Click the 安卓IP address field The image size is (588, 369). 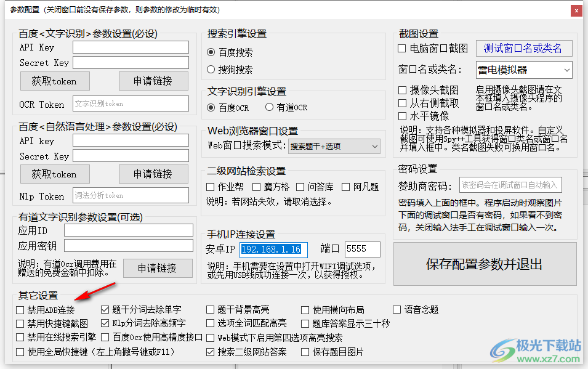(274, 249)
